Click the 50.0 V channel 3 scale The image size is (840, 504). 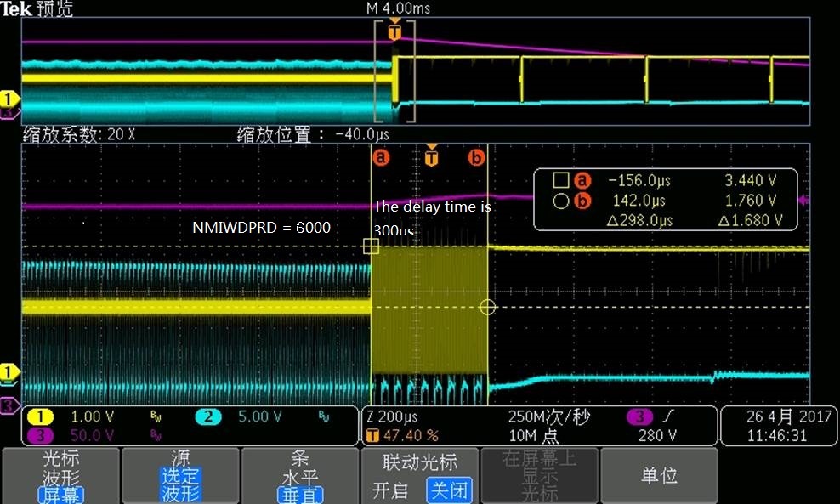[x=92, y=435]
